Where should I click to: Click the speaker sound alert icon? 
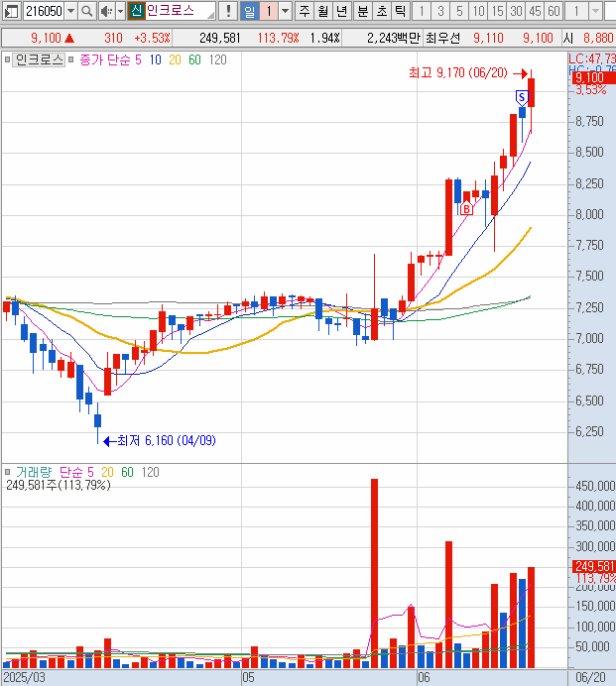coord(105,11)
